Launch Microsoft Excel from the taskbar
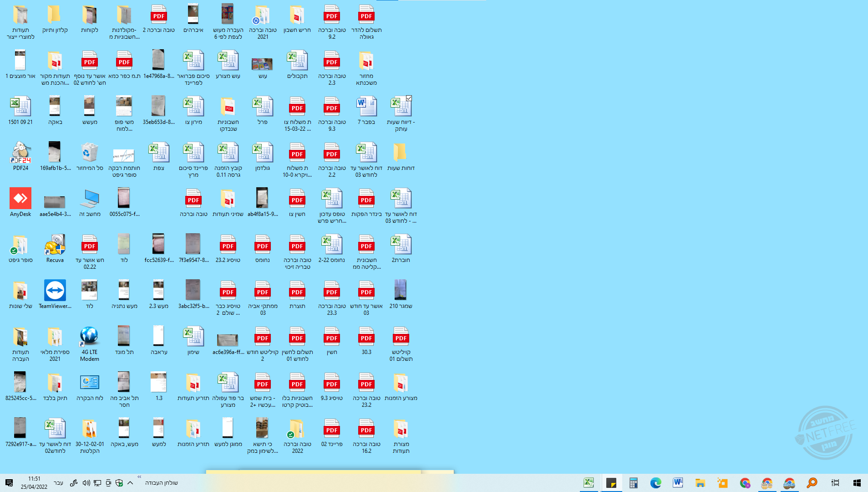This screenshot has height=492, width=868. [x=589, y=482]
